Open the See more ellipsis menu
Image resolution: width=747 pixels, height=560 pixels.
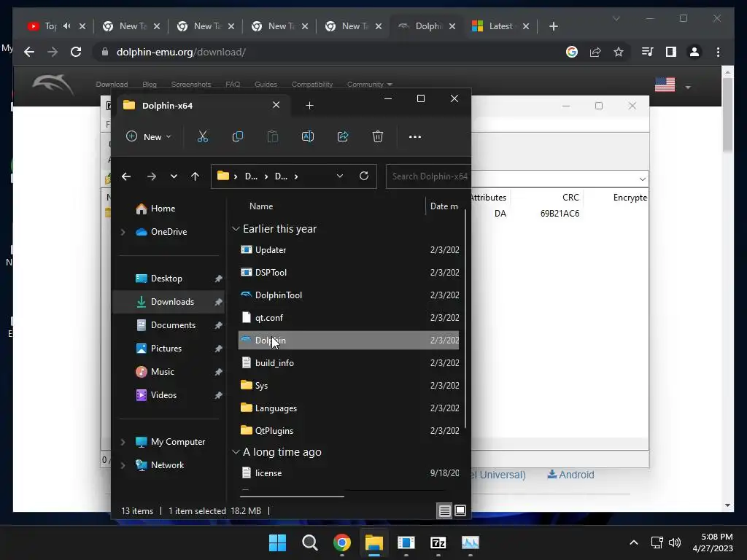pyautogui.click(x=415, y=136)
